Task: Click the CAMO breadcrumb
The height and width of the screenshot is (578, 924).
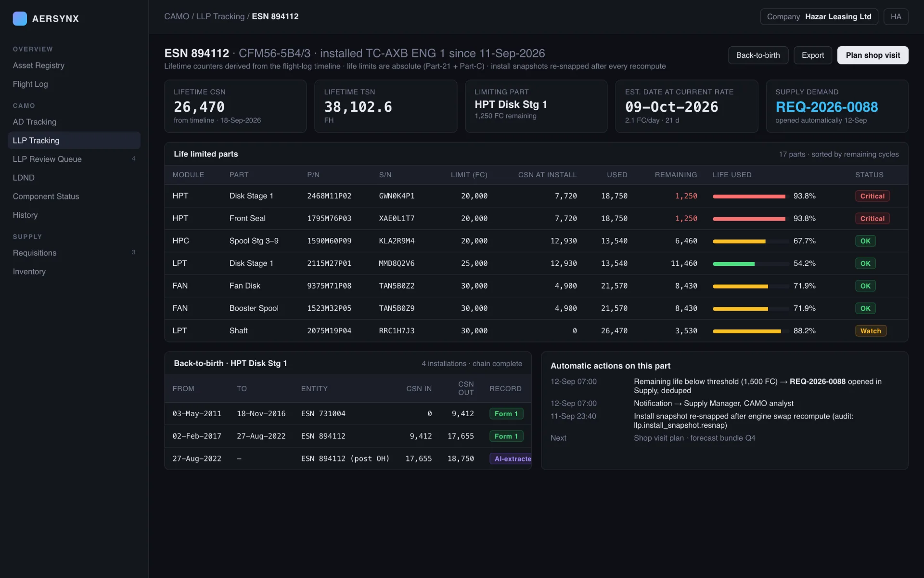Action: pyautogui.click(x=177, y=16)
